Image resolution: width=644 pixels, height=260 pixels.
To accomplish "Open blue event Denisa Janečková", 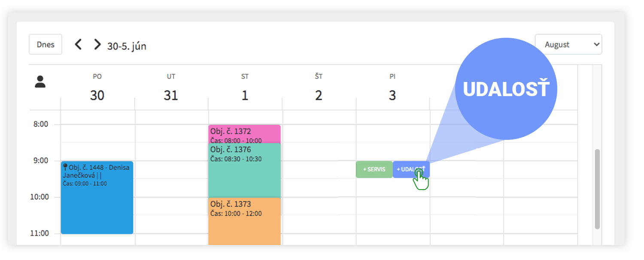I will (x=97, y=198).
